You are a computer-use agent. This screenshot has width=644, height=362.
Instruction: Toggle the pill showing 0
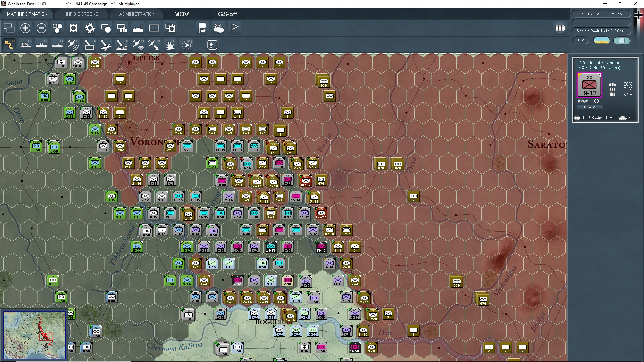coord(622,40)
